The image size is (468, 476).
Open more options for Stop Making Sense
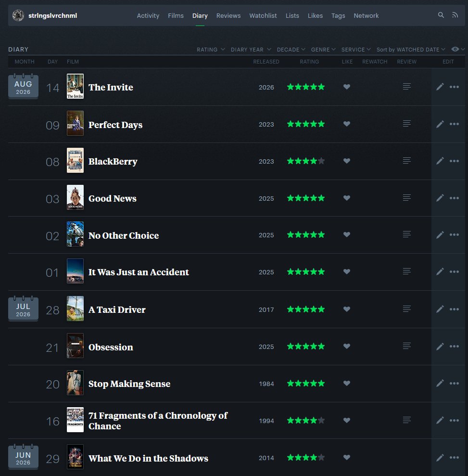pos(454,384)
